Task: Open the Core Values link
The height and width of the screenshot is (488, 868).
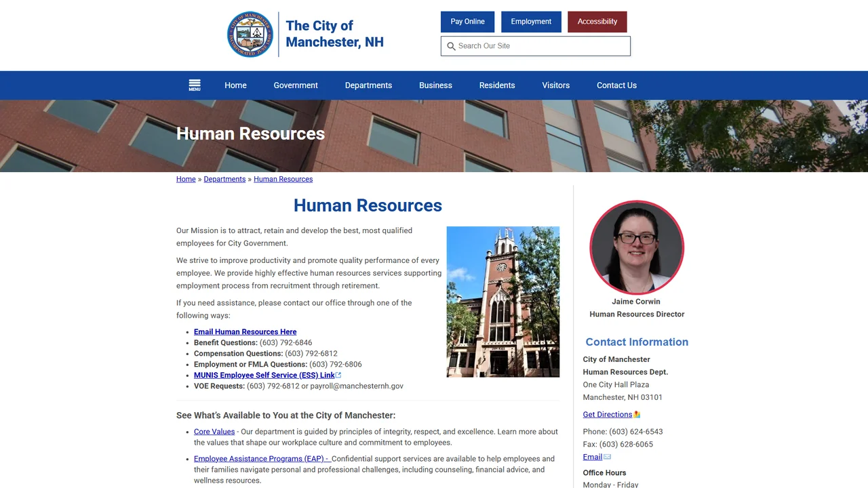Action: coord(214,432)
